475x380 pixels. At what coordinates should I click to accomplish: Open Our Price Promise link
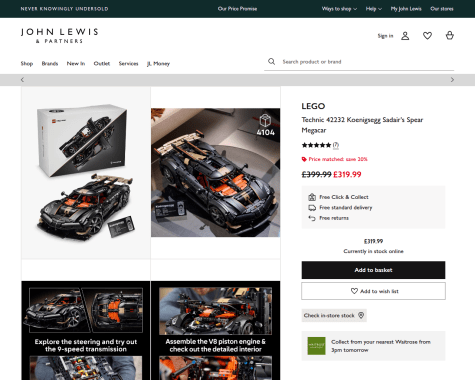pos(237,9)
